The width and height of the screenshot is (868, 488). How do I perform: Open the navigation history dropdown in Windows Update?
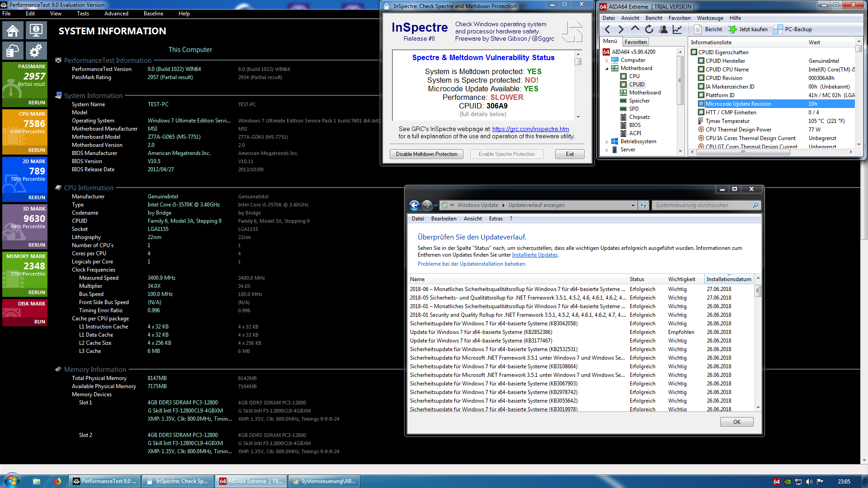coord(436,205)
